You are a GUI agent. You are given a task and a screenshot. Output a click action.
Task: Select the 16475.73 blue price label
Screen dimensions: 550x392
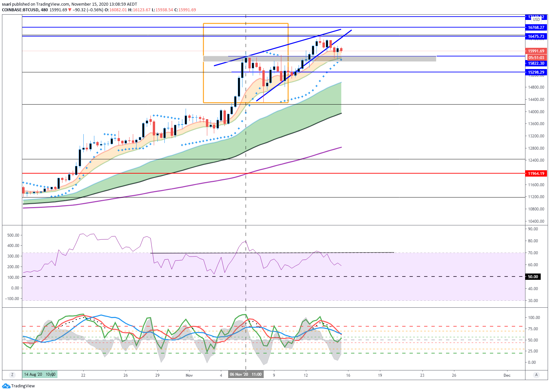click(x=536, y=37)
